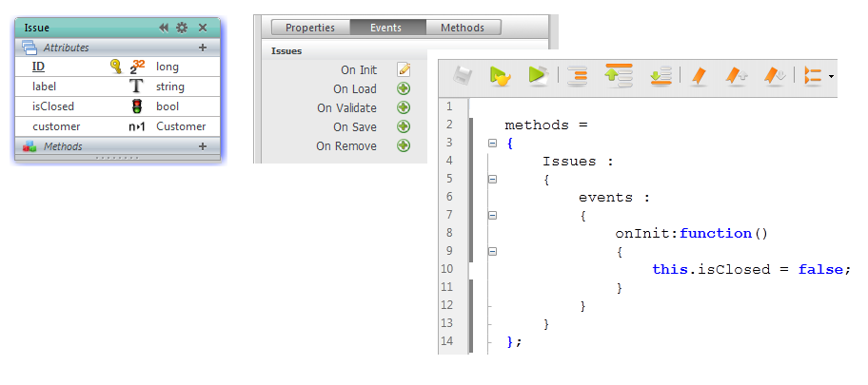The image size is (868, 385).
Task: Click the Save floppy disk icon
Action: point(463,76)
